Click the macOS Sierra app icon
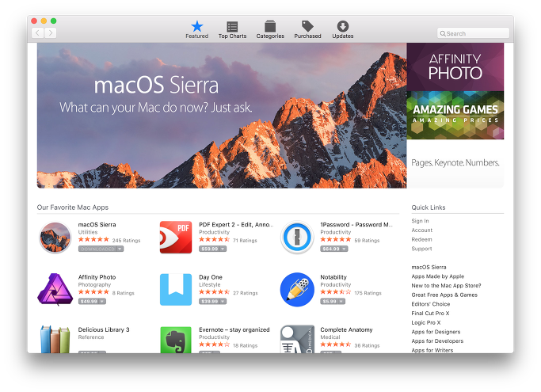Viewport: 541px width, 392px height. click(x=55, y=238)
